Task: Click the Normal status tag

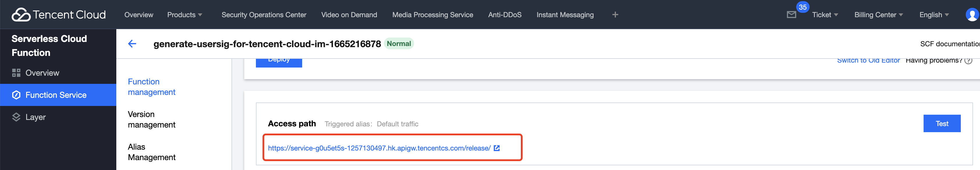Action: click(x=399, y=43)
